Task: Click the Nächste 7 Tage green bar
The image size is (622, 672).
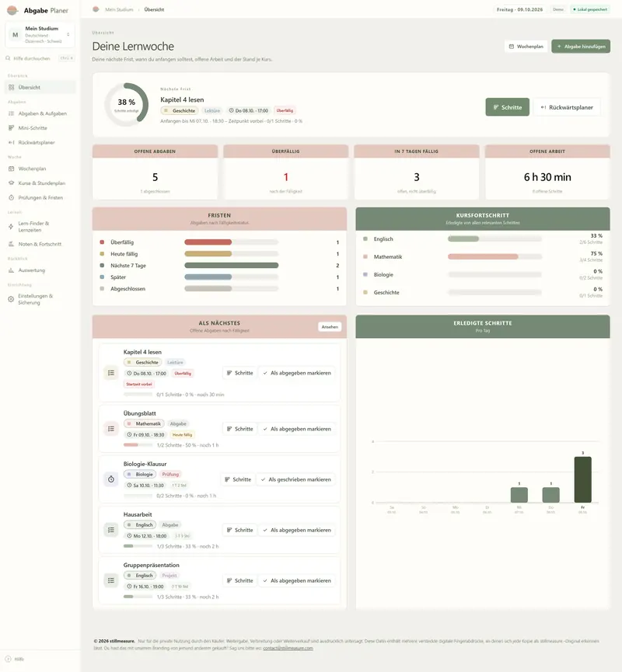Action: coord(232,266)
